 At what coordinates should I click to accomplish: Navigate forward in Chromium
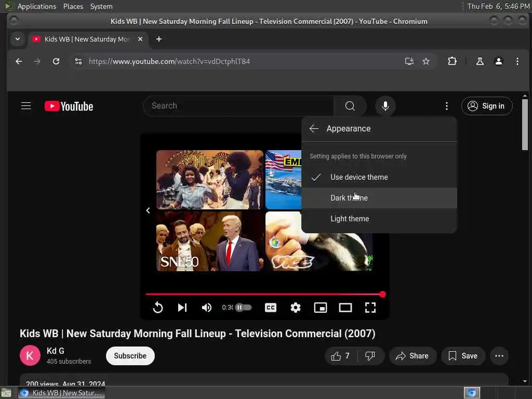point(37,61)
